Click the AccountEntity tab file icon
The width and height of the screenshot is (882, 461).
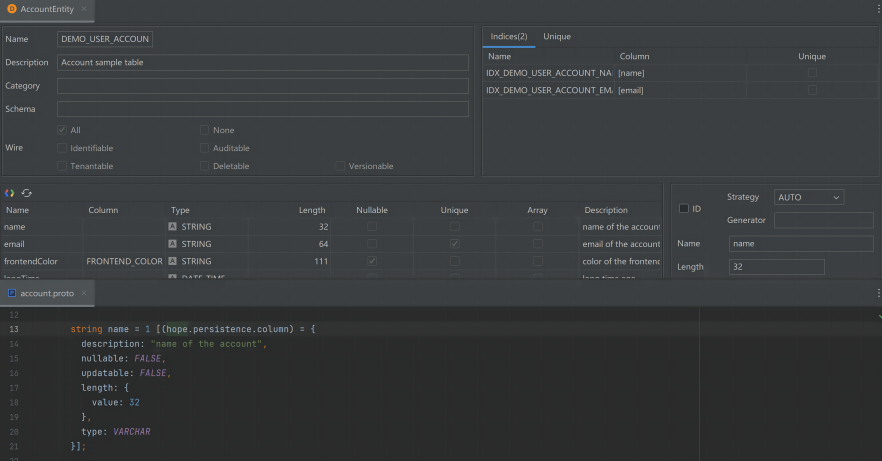(x=11, y=9)
